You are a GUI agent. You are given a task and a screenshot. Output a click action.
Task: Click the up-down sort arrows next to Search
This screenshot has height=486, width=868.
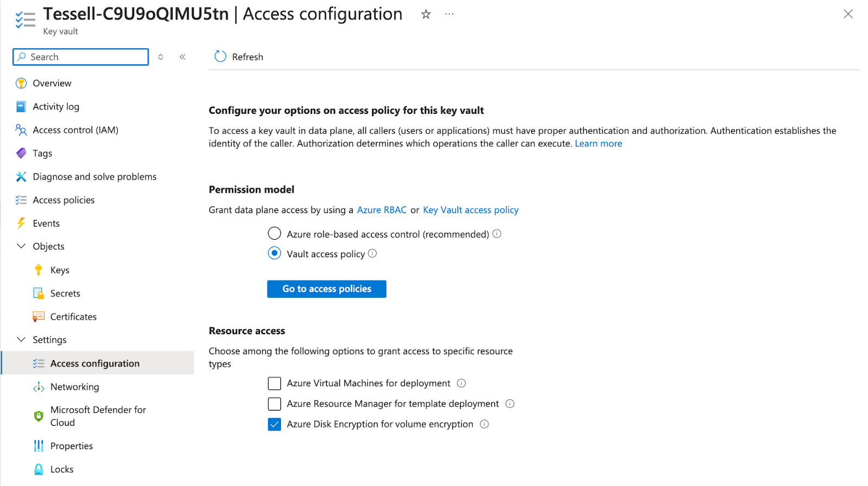(x=161, y=57)
